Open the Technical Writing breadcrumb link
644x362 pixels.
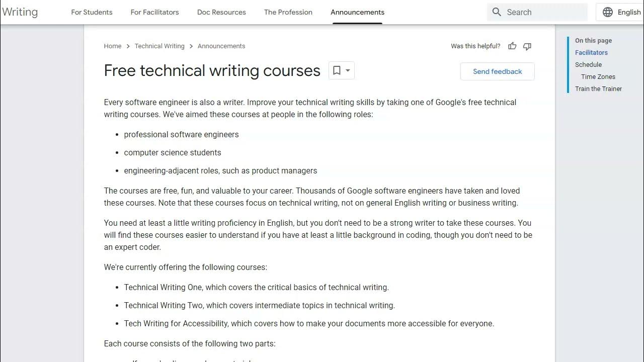point(159,46)
